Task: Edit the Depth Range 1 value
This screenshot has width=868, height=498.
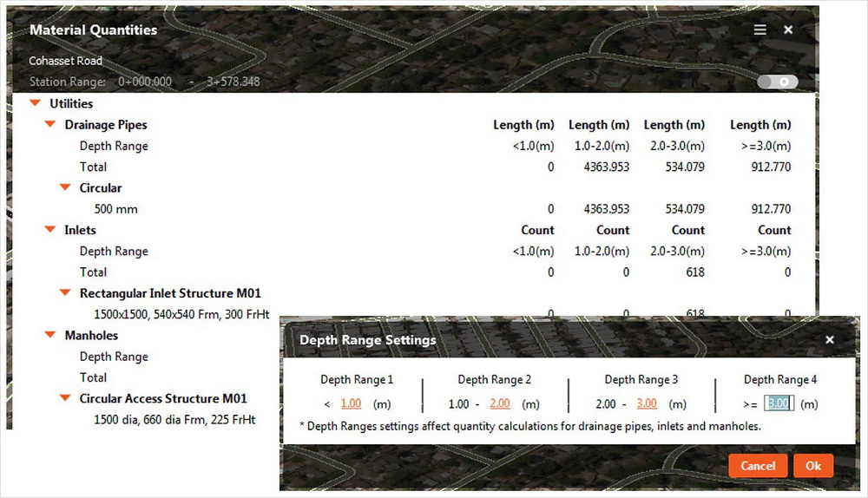Action: (351, 403)
